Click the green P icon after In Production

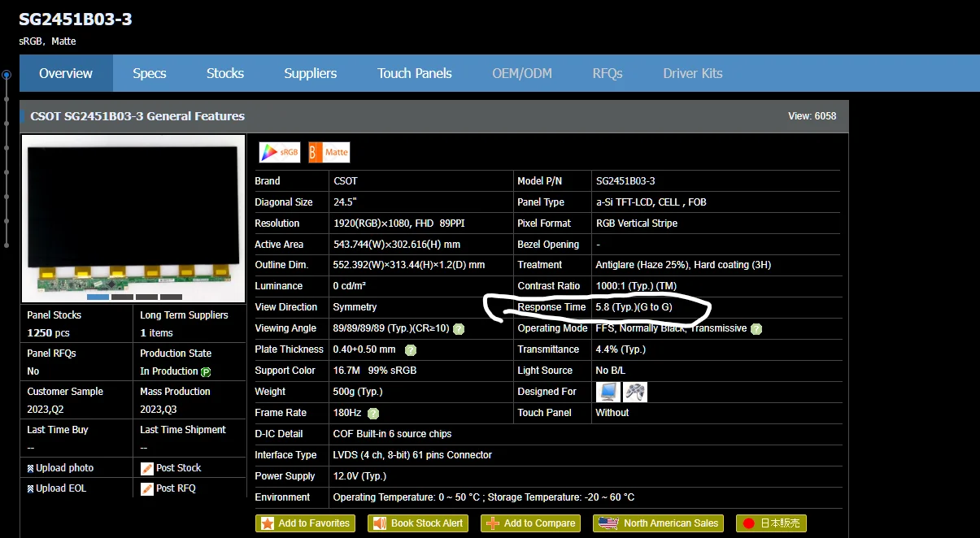click(x=206, y=371)
